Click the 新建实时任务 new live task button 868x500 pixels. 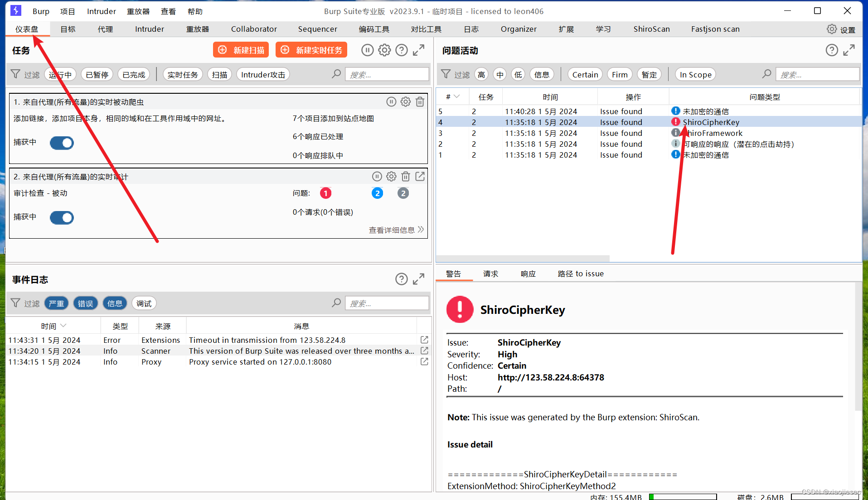tap(311, 50)
